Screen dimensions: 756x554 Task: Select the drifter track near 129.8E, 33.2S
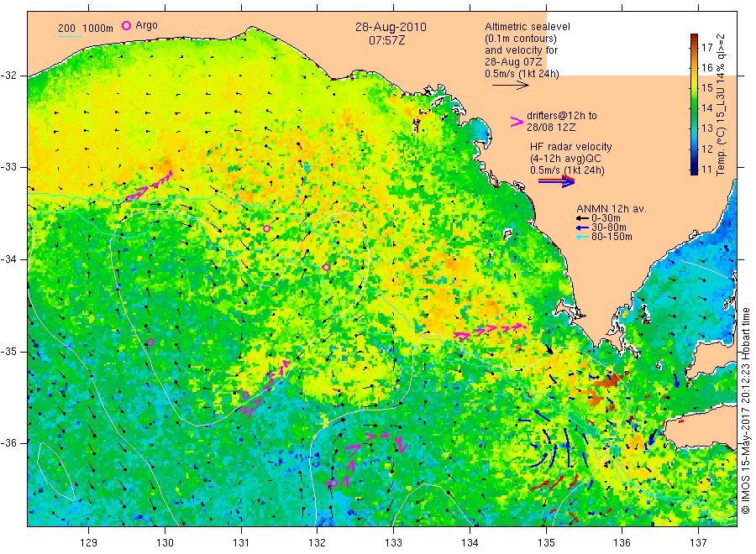pyautogui.click(x=149, y=186)
